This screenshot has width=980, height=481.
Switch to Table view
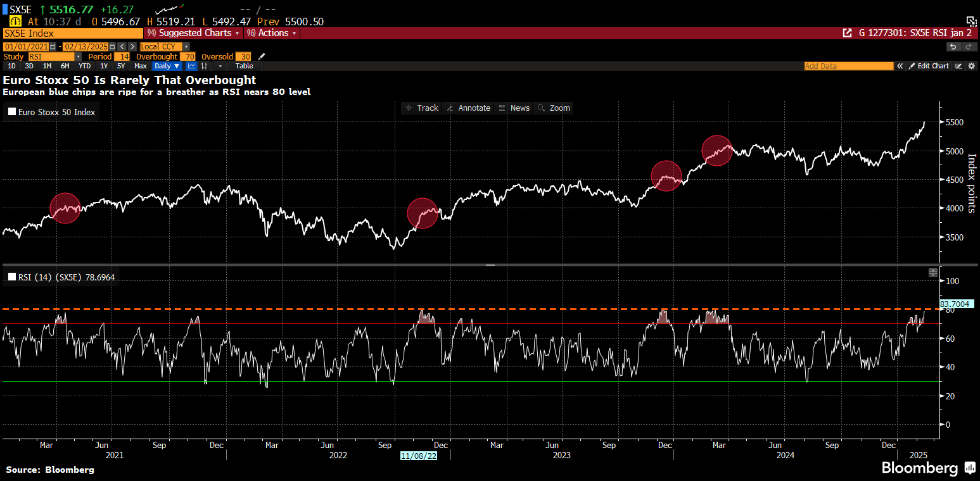click(x=245, y=66)
